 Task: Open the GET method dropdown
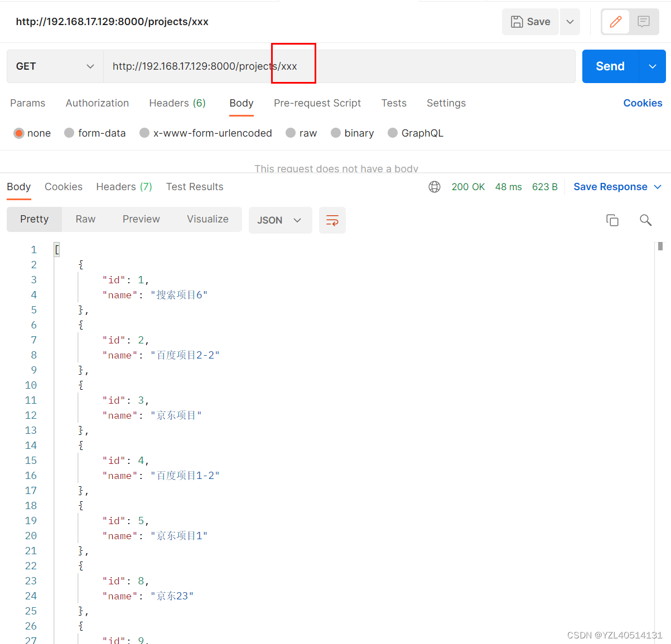(x=55, y=66)
